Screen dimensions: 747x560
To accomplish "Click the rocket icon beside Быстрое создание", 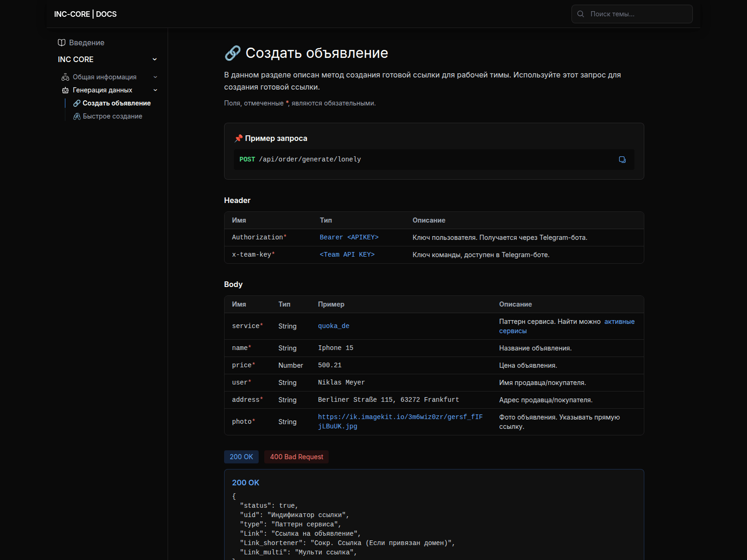I will click(77, 116).
